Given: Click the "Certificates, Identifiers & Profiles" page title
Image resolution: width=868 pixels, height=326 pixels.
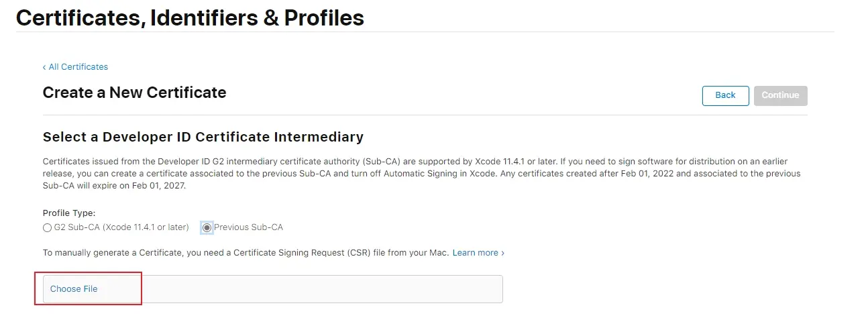Looking at the screenshot, I should pos(190,17).
